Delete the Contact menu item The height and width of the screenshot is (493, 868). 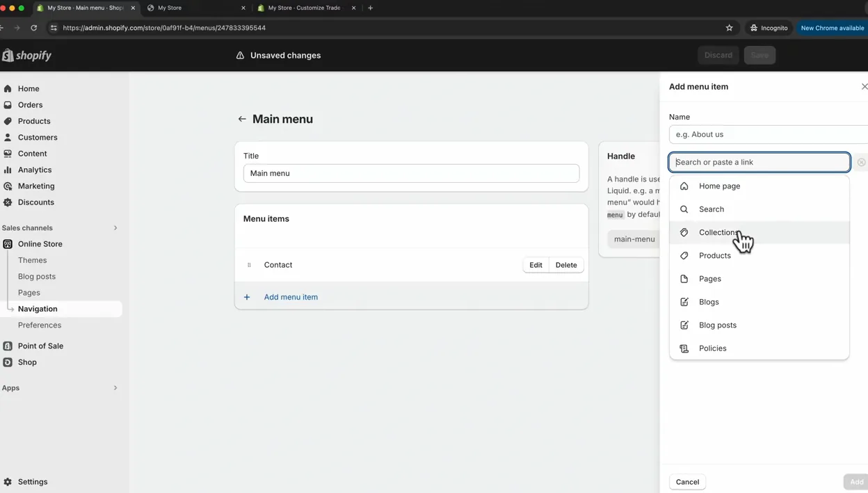coord(566,265)
